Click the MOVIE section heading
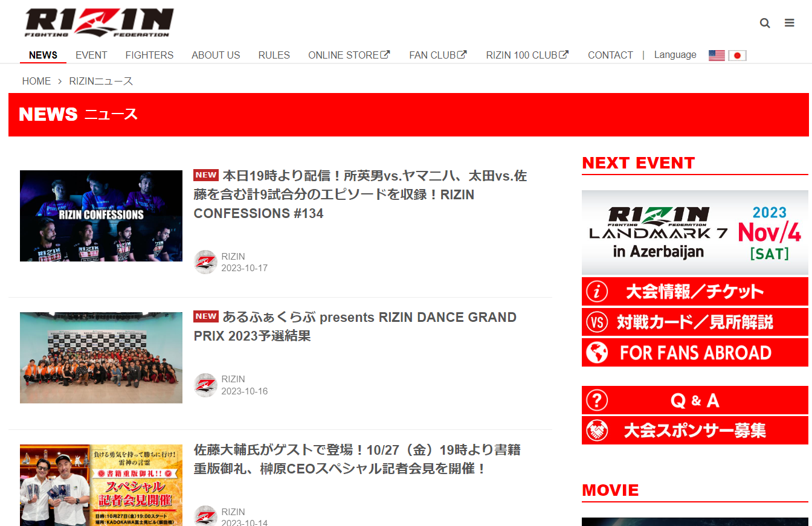Viewport: 812px width, 526px height. click(610, 490)
